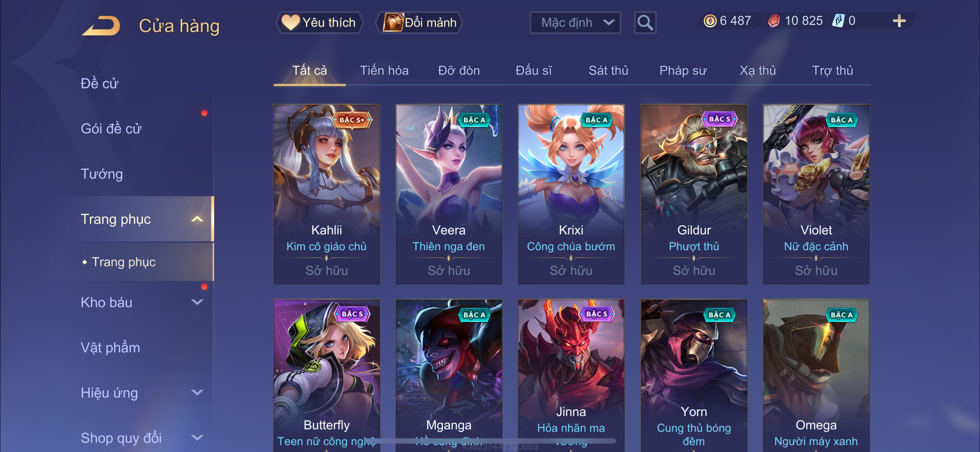980x452 pixels.
Task: Tap the gold coin balance icon
Action: (x=710, y=21)
